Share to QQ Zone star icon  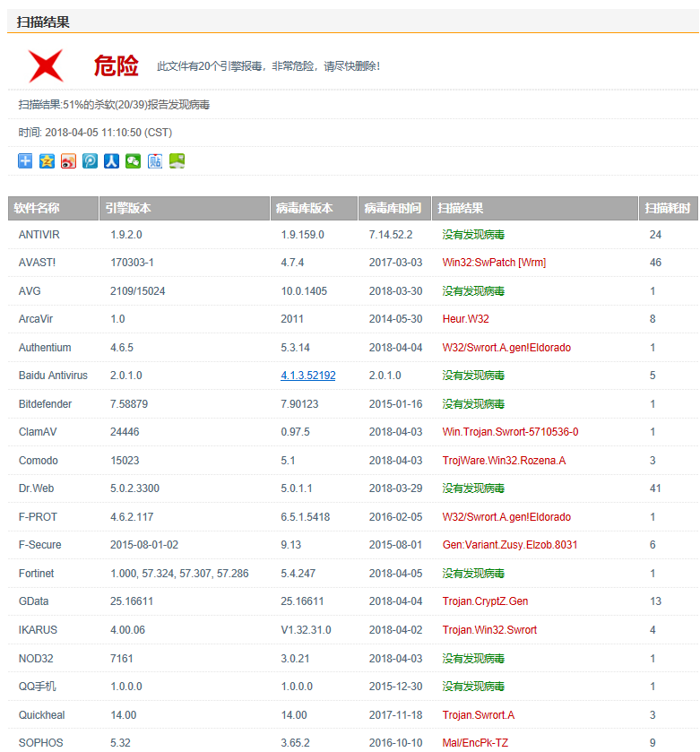tap(47, 161)
